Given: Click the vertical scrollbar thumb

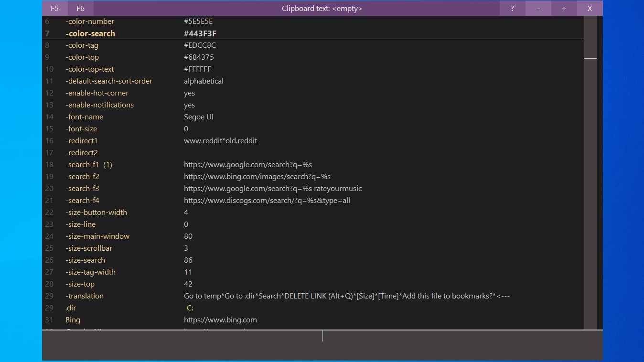Looking at the screenshot, I should [590, 58].
